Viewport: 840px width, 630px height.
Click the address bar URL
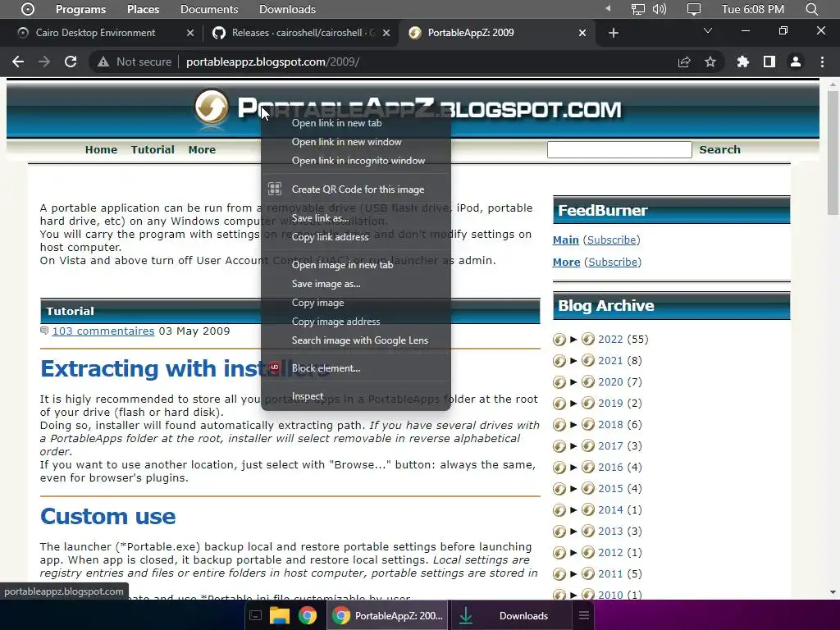272,62
